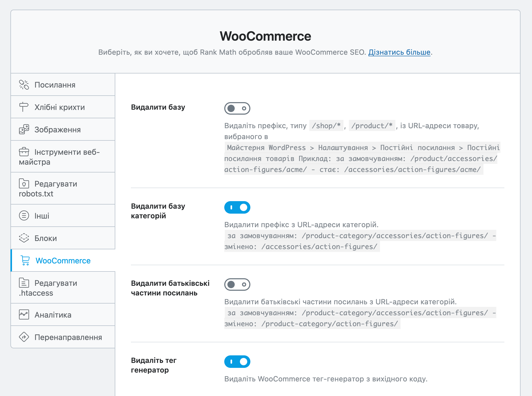Click the document icon for .htaccess editor
The image size is (532, 396).
click(24, 283)
